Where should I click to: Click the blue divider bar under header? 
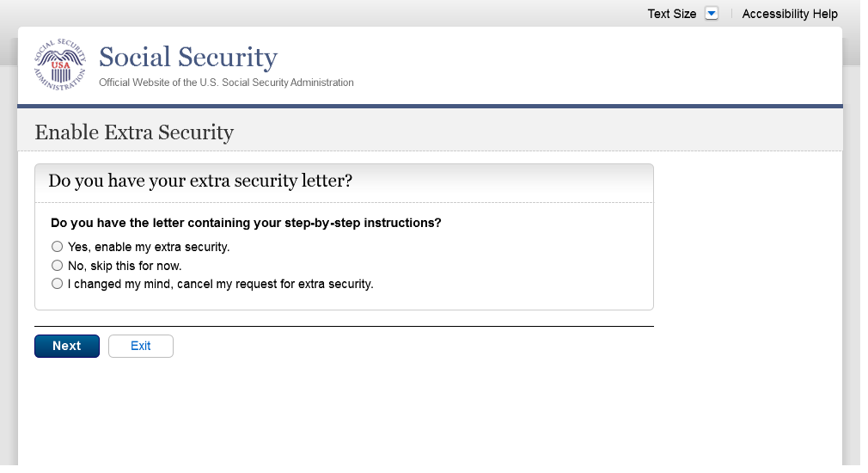pos(430,106)
